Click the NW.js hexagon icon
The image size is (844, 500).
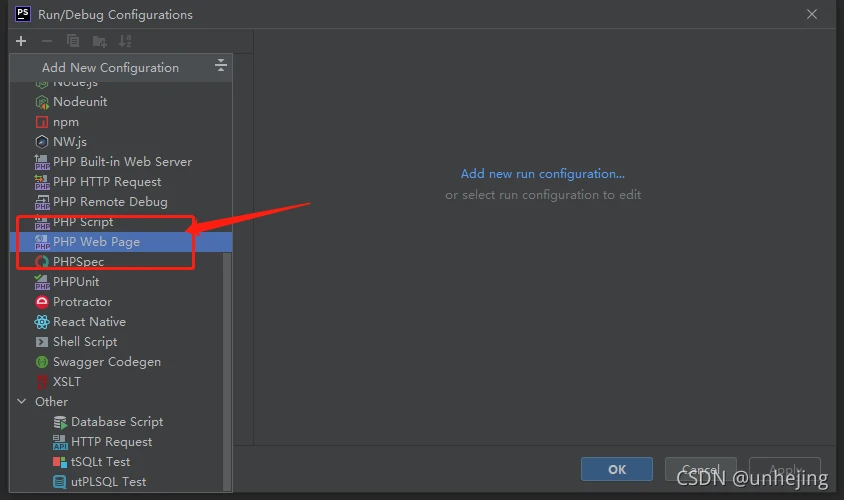[x=42, y=142]
